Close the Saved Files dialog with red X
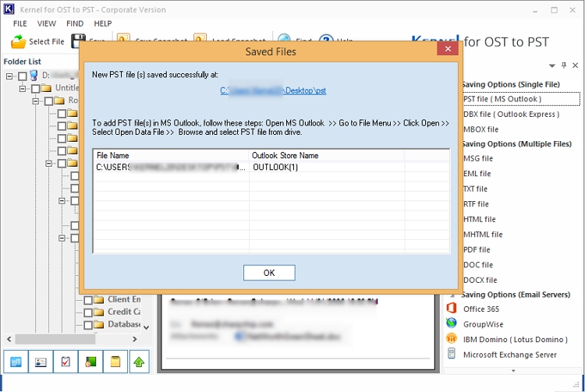This screenshot has height=392, width=585. (x=448, y=49)
